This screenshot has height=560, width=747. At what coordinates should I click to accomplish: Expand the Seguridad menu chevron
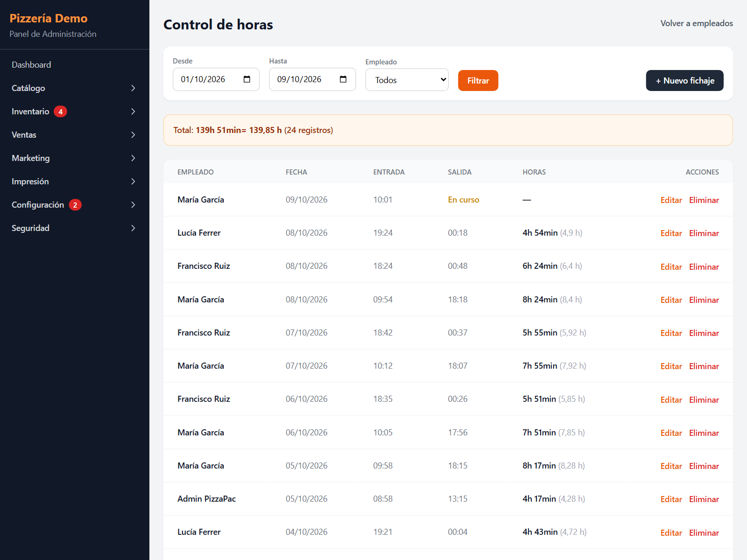(133, 228)
